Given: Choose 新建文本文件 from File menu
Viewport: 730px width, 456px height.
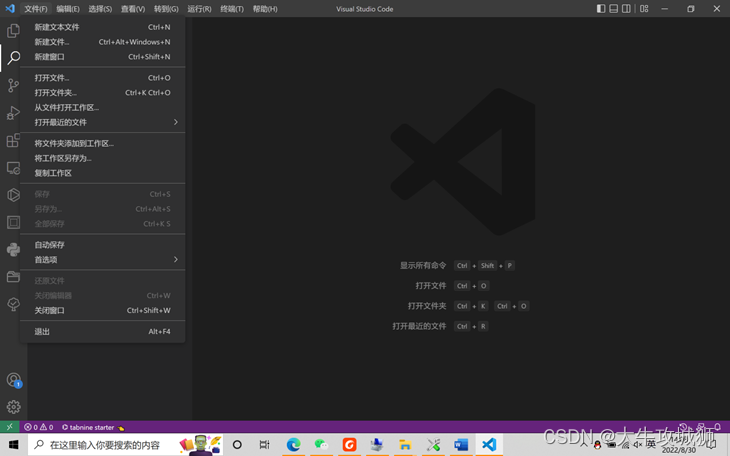Looking at the screenshot, I should point(102,27).
